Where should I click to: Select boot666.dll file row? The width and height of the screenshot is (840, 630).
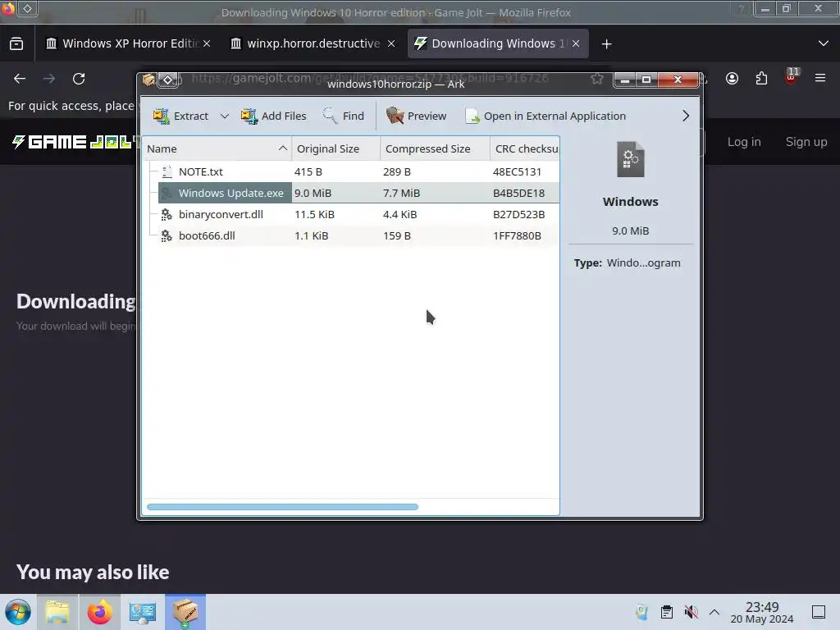point(350,235)
